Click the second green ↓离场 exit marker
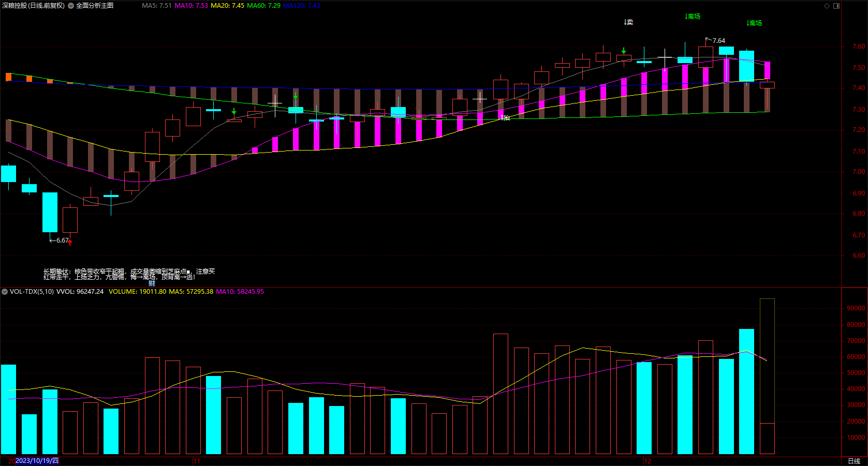 754,23
